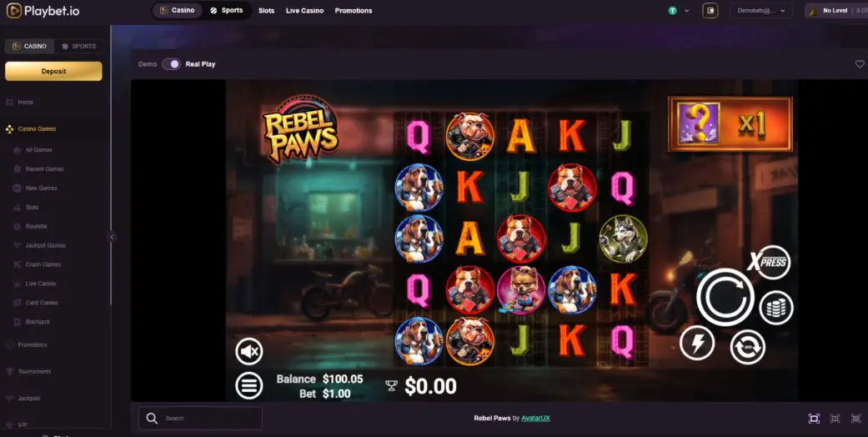Open the game hamburger menu
Viewport: 868px width, 437px height.
[249, 385]
